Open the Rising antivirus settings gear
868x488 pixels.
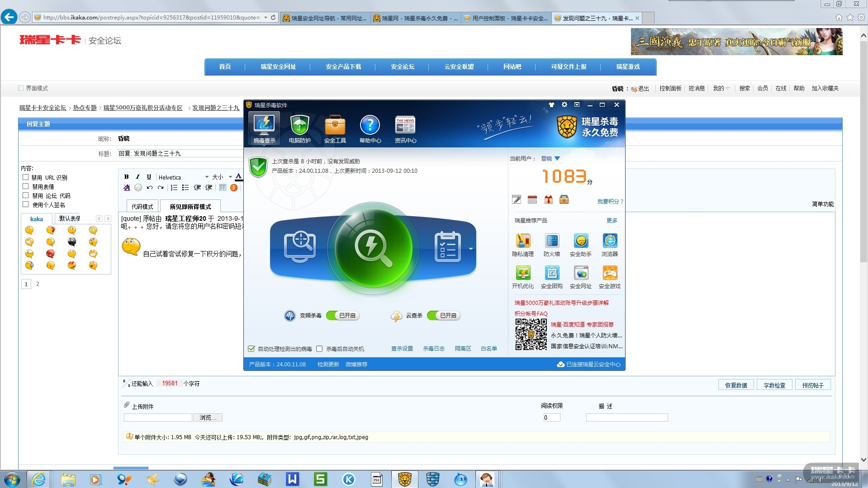pyautogui.click(x=564, y=104)
